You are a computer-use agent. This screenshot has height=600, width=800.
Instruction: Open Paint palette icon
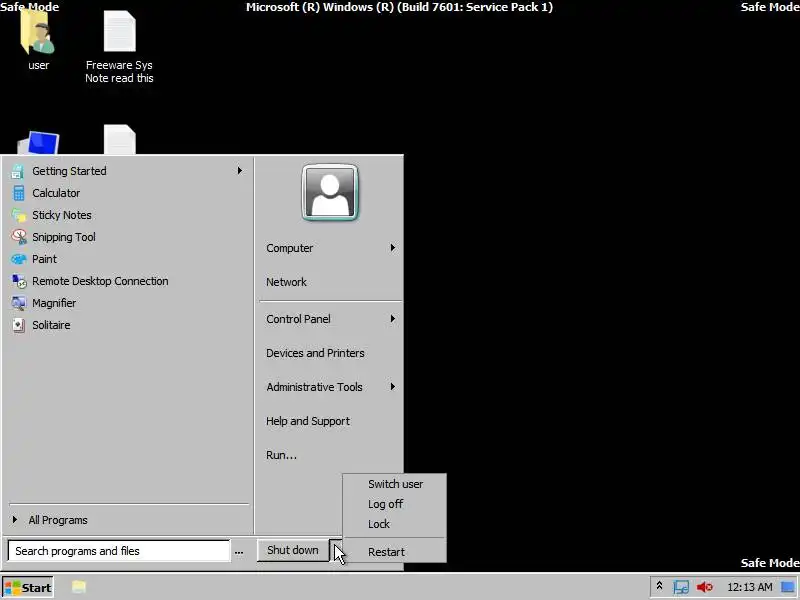[19, 259]
